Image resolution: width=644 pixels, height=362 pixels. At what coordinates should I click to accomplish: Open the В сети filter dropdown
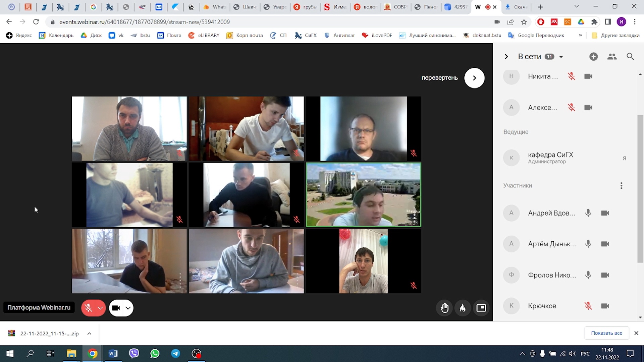tap(561, 57)
